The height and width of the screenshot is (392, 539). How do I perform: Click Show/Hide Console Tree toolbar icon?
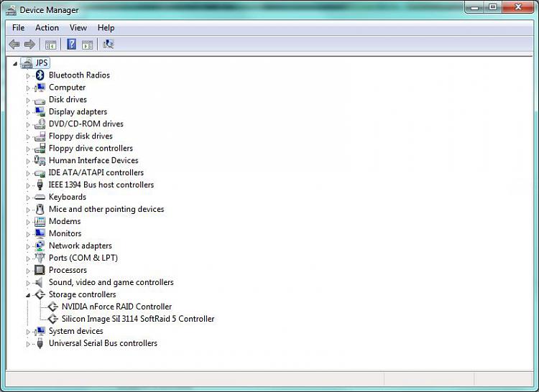(50, 45)
